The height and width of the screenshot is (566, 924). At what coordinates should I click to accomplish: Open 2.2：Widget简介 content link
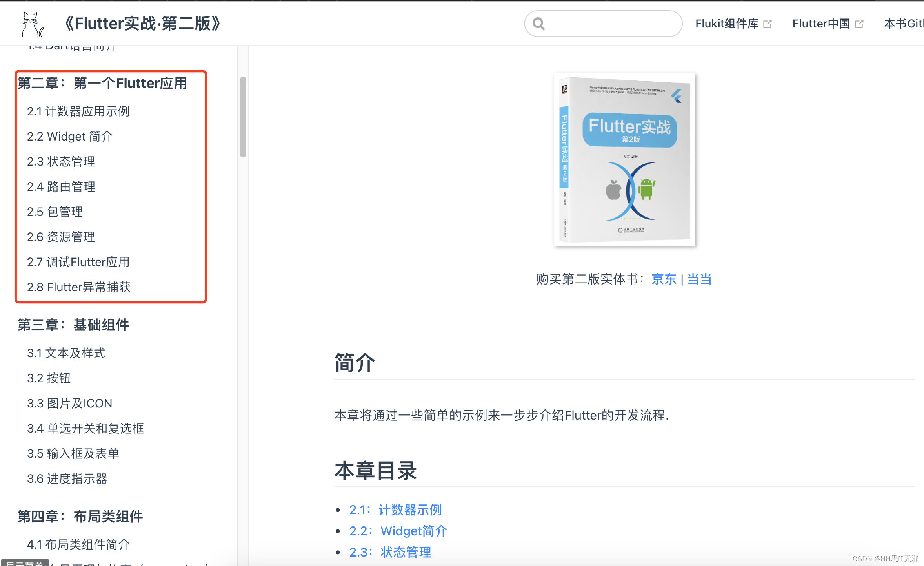(398, 531)
